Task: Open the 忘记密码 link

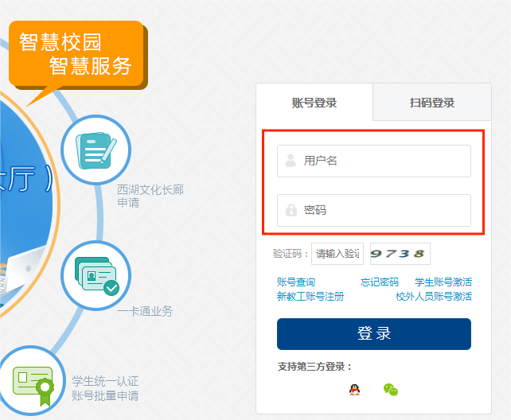Action: pyautogui.click(x=380, y=282)
